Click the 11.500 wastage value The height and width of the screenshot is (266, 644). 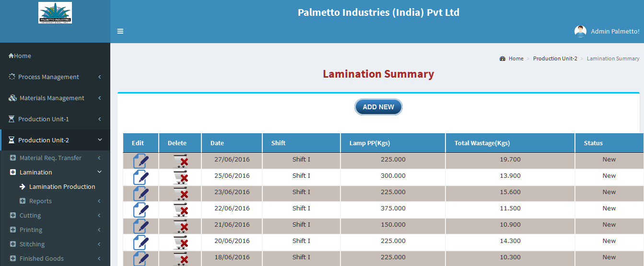(510, 208)
